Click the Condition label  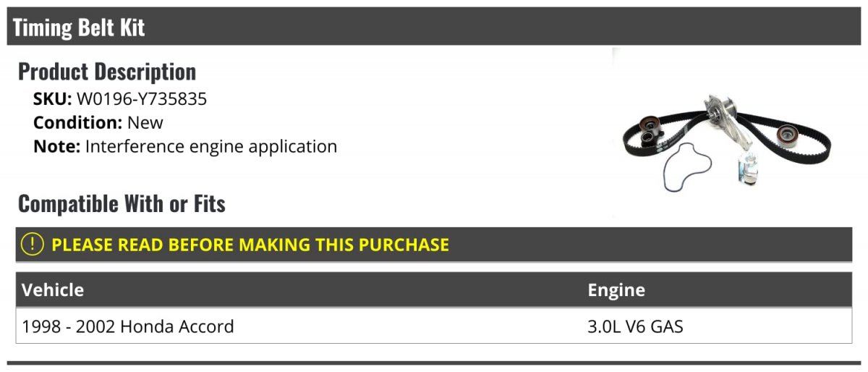coord(78,122)
